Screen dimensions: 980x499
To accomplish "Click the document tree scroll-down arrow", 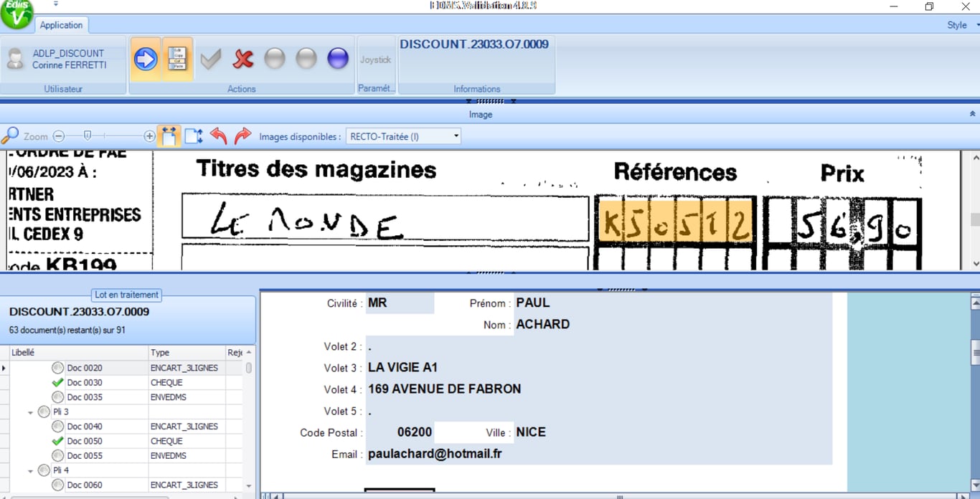I will coord(248,486).
